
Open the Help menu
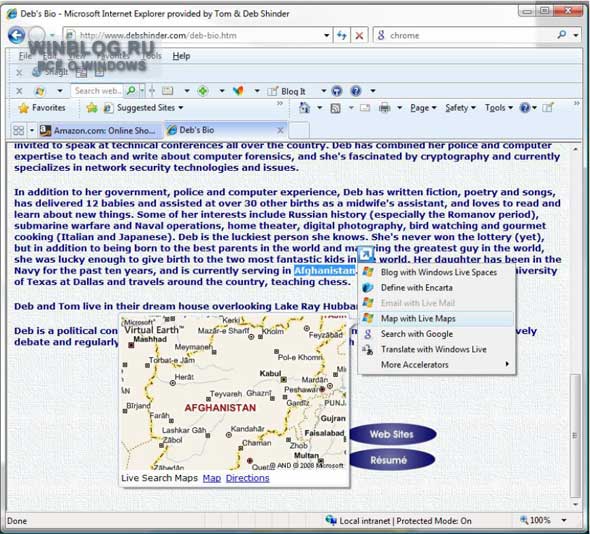tap(181, 56)
